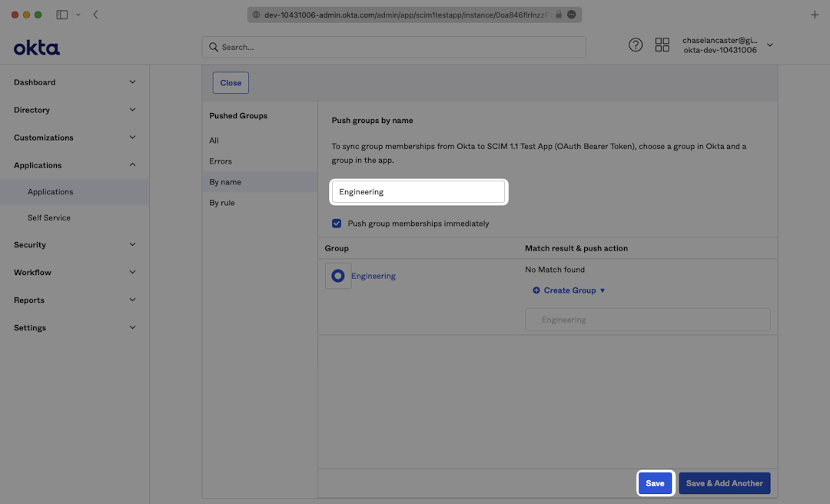Click the plus icon beside Create Group
830x504 pixels.
click(x=536, y=290)
